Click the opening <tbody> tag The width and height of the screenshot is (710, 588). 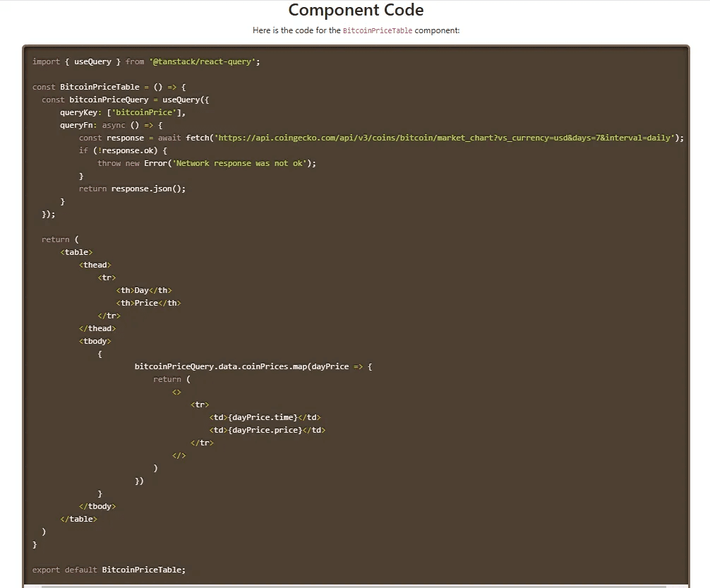(95, 341)
